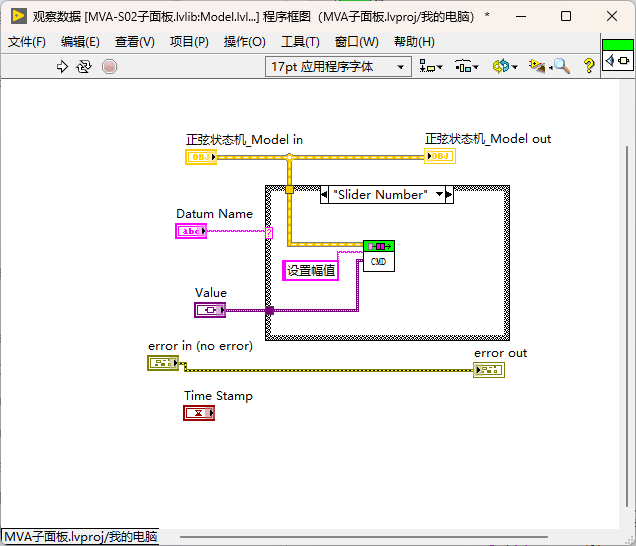Viewport: 636px width, 546px height.
Task: Open the 项目(P) menu
Action: pyautogui.click(x=189, y=42)
